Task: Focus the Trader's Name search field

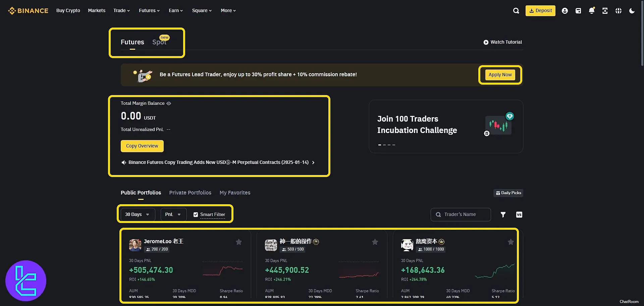Action: [x=461, y=215]
